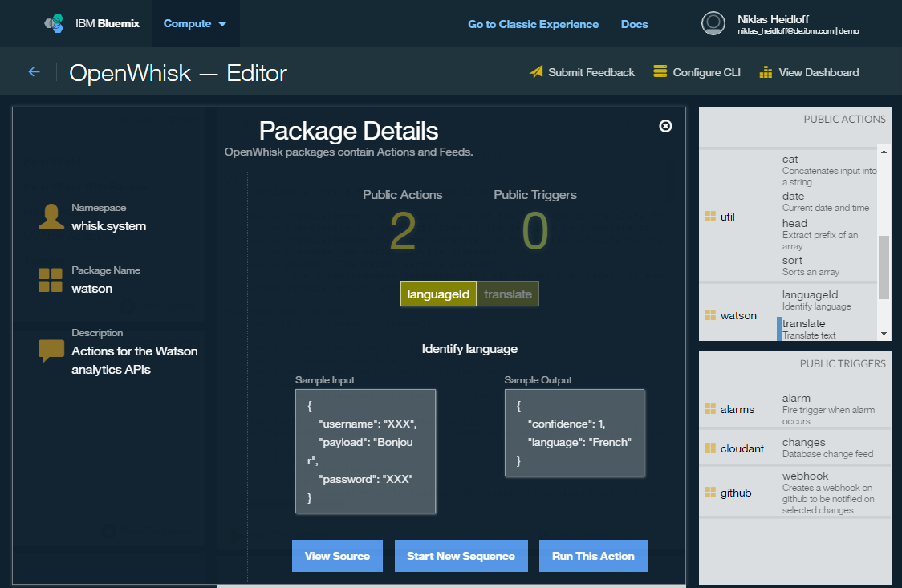Open Submit Feedback
902x588 pixels.
click(591, 72)
